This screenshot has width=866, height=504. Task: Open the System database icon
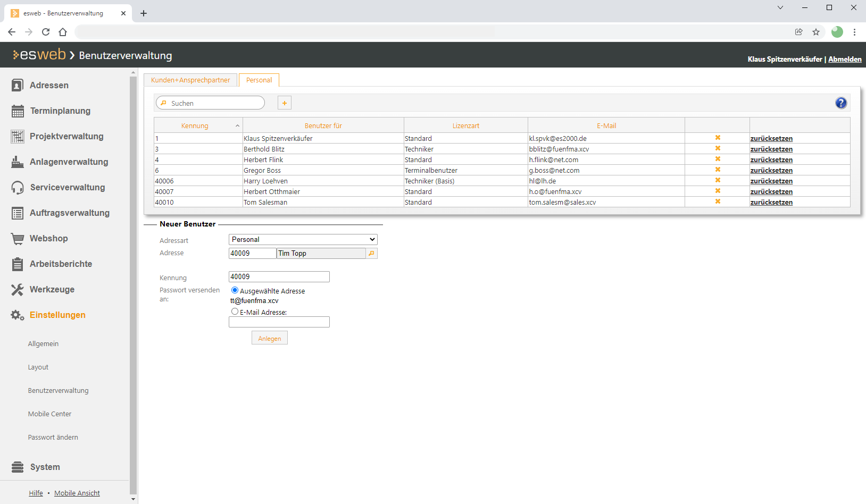pos(18,467)
